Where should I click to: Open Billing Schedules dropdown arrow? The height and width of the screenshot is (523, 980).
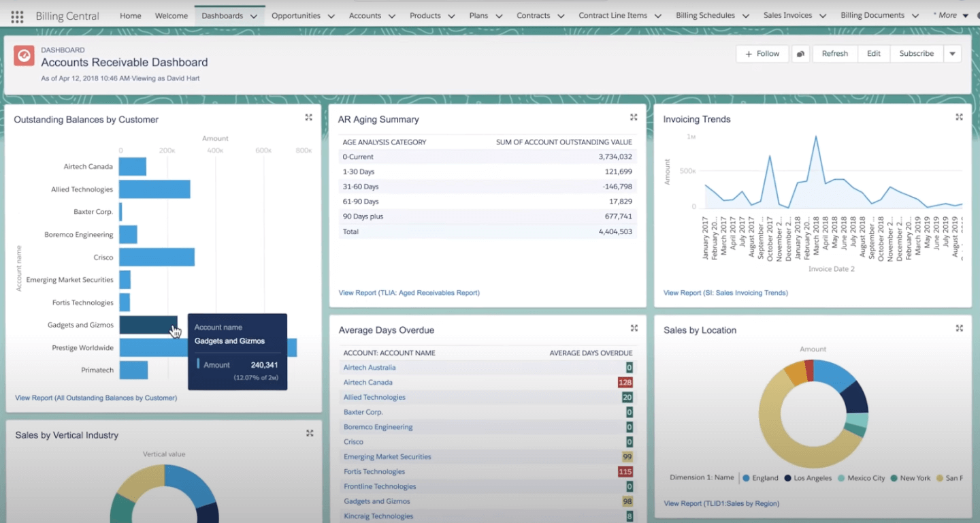746,16
